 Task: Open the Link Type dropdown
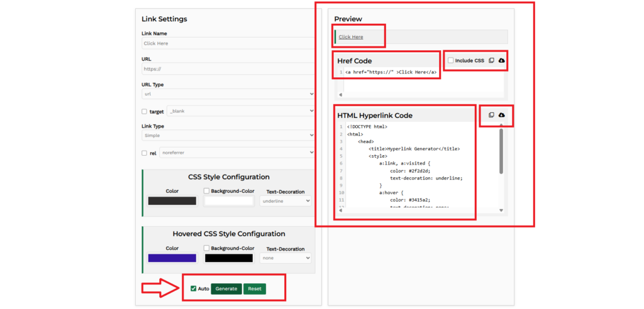point(228,136)
